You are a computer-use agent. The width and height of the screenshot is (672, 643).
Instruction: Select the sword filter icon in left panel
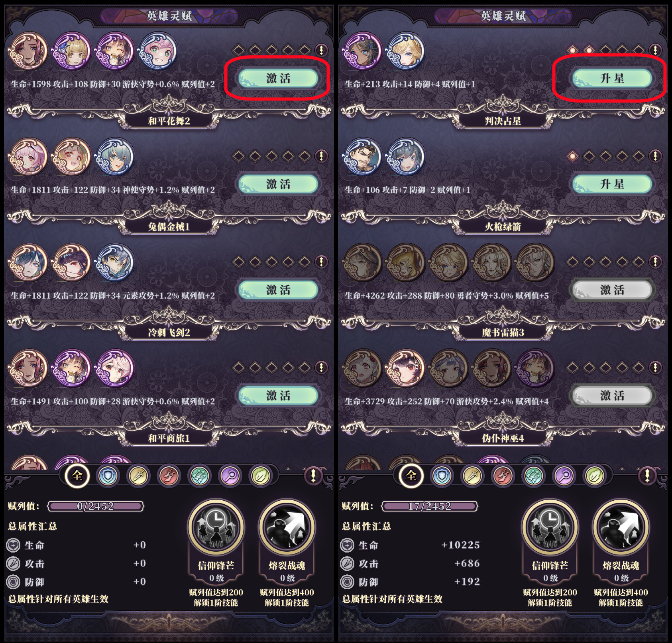(x=138, y=476)
